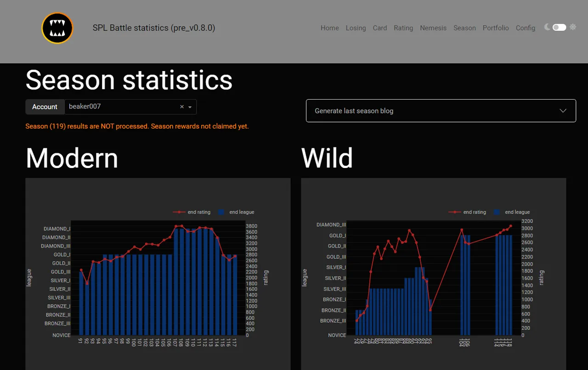Open the Nemesis page

[x=433, y=28]
